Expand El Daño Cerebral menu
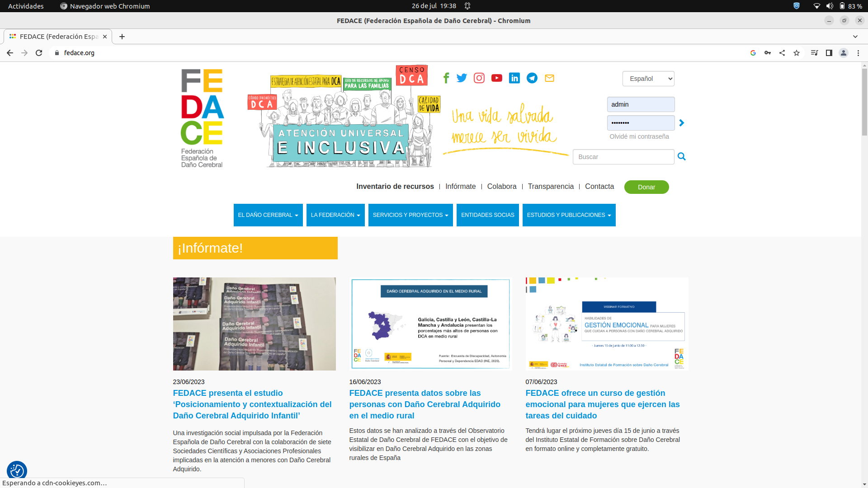Viewport: 868px width, 488px height. point(268,215)
